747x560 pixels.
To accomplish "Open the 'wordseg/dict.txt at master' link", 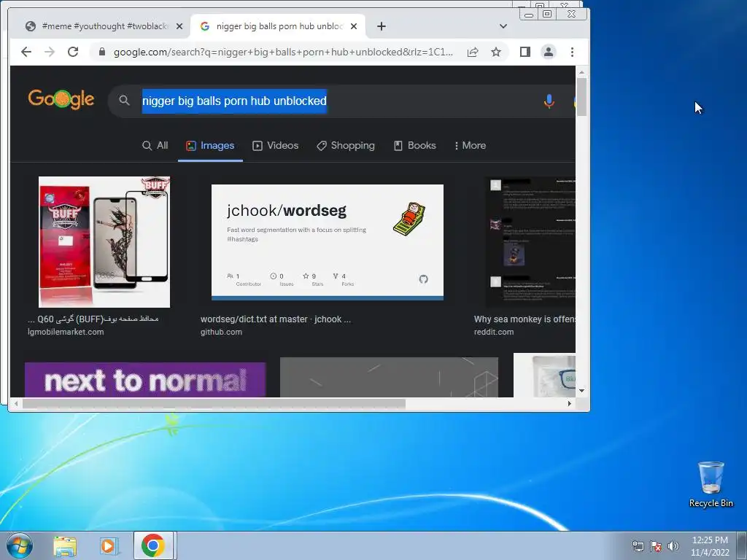I will pyautogui.click(x=275, y=319).
